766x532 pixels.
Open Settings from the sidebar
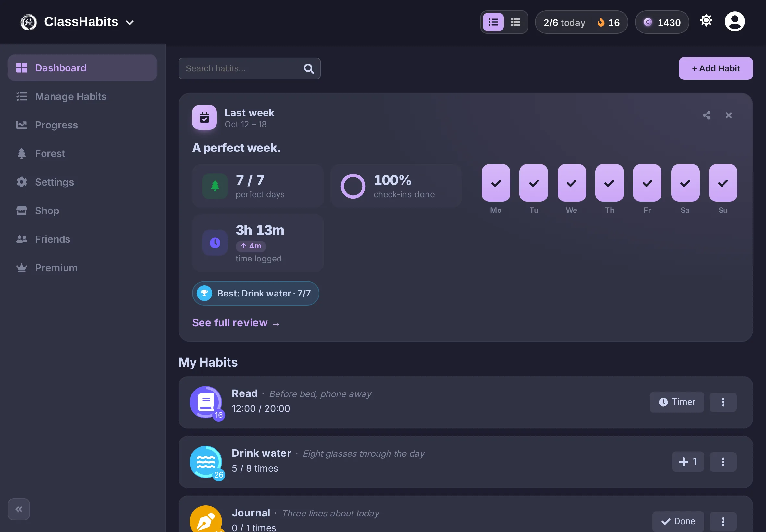coord(82,182)
